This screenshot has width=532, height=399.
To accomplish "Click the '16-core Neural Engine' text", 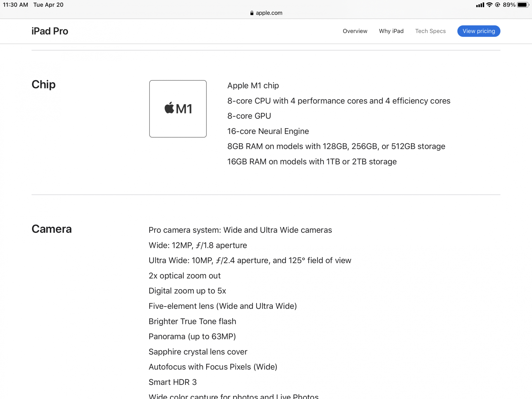I will tap(268, 131).
